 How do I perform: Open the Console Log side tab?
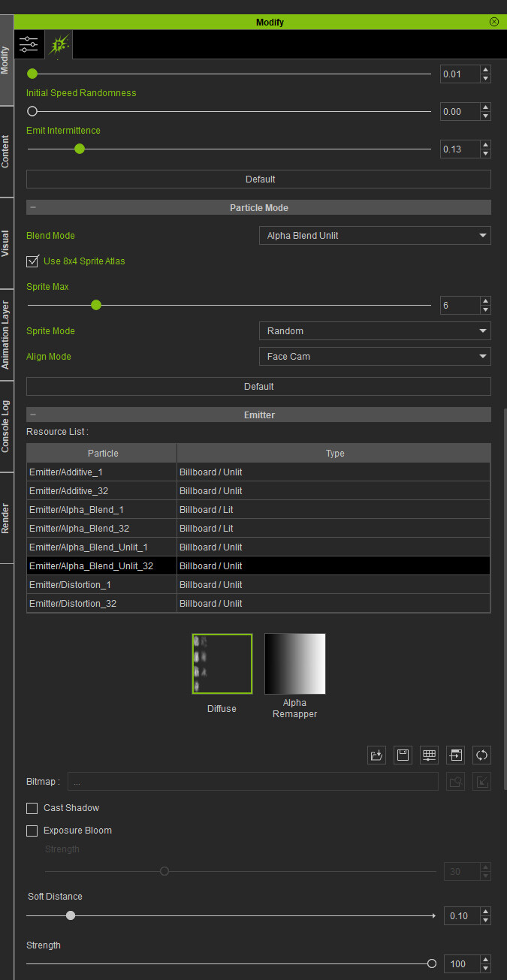(x=6, y=427)
